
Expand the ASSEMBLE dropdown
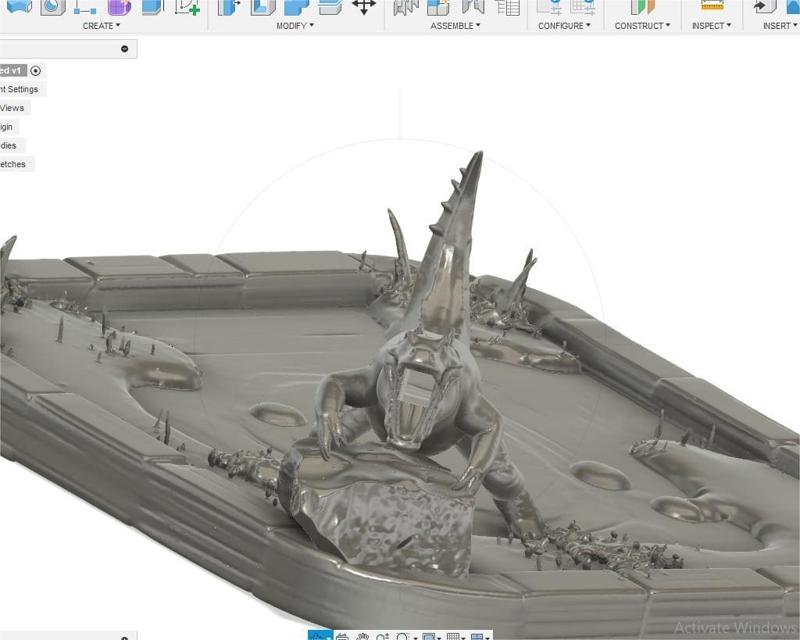455,26
